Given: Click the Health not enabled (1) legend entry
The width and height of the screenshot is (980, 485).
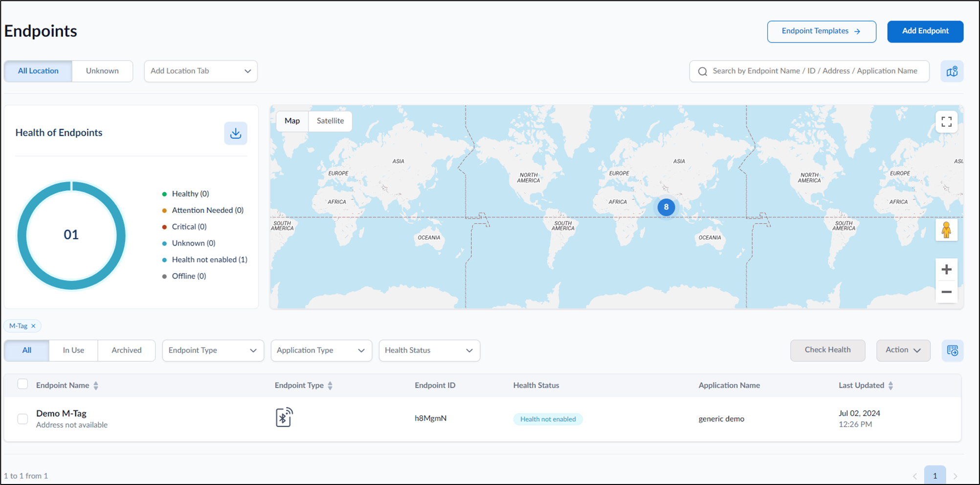Looking at the screenshot, I should (205, 260).
